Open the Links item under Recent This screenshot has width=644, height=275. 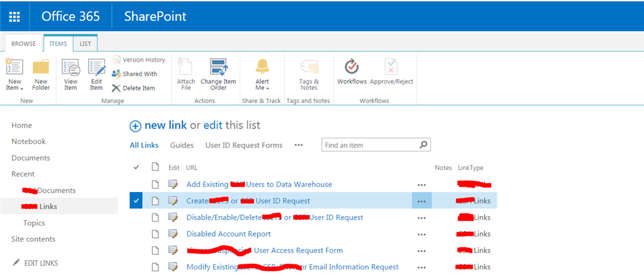(40, 207)
